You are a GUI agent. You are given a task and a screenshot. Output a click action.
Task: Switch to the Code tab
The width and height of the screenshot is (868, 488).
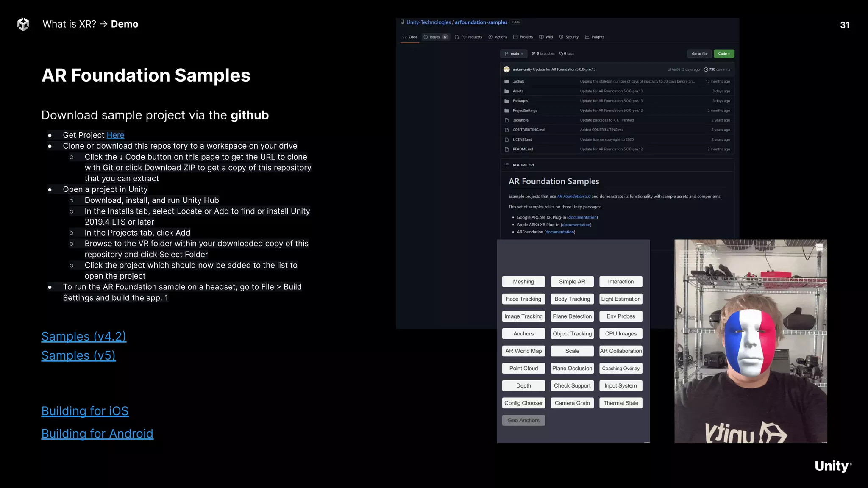(x=410, y=37)
